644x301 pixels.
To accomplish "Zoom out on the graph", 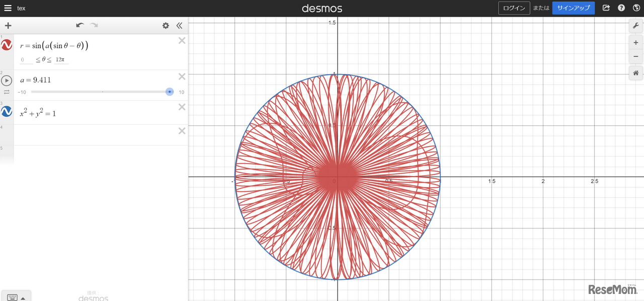I will [x=636, y=56].
